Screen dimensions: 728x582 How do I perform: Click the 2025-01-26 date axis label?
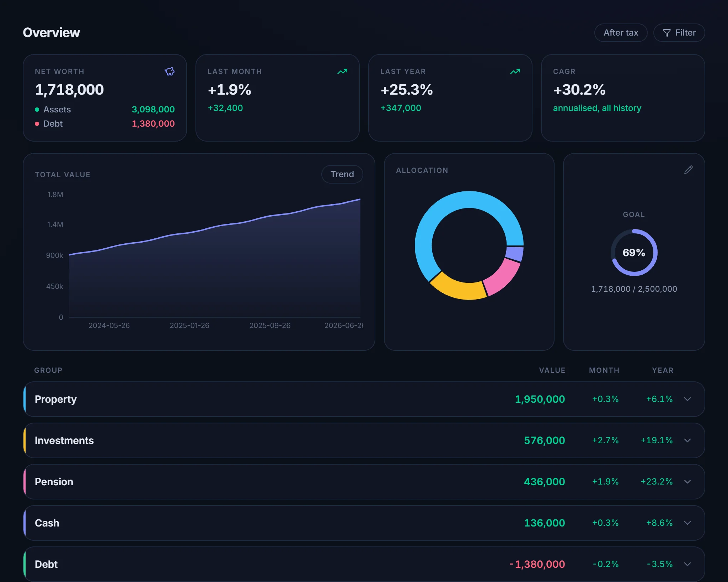[189, 326]
